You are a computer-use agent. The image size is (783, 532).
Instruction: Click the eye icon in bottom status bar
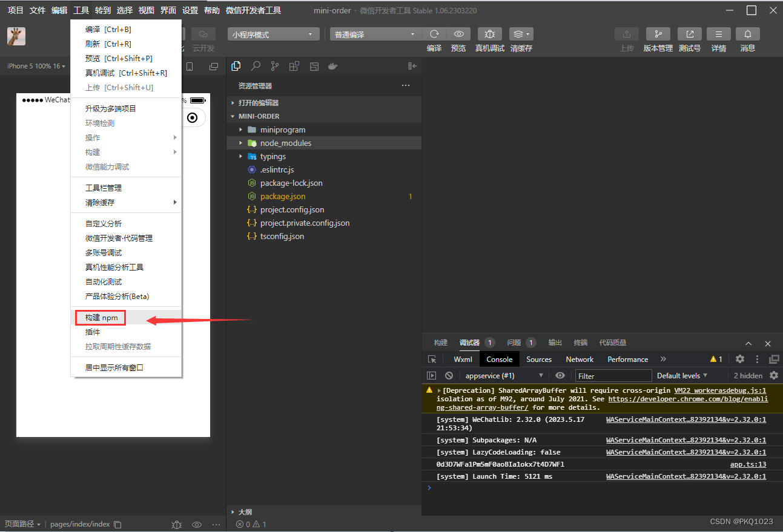[196, 525]
